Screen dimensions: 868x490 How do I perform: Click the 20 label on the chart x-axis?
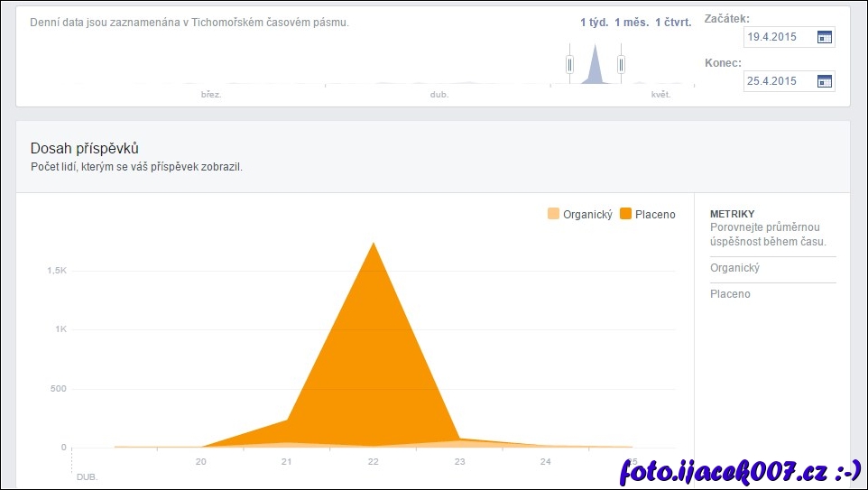click(x=201, y=462)
